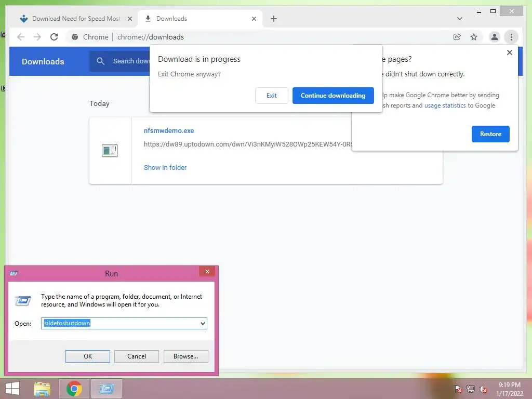Screen dimensions: 532x399
Task: Close the Download Need for Speed tab
Action: pos(129,19)
